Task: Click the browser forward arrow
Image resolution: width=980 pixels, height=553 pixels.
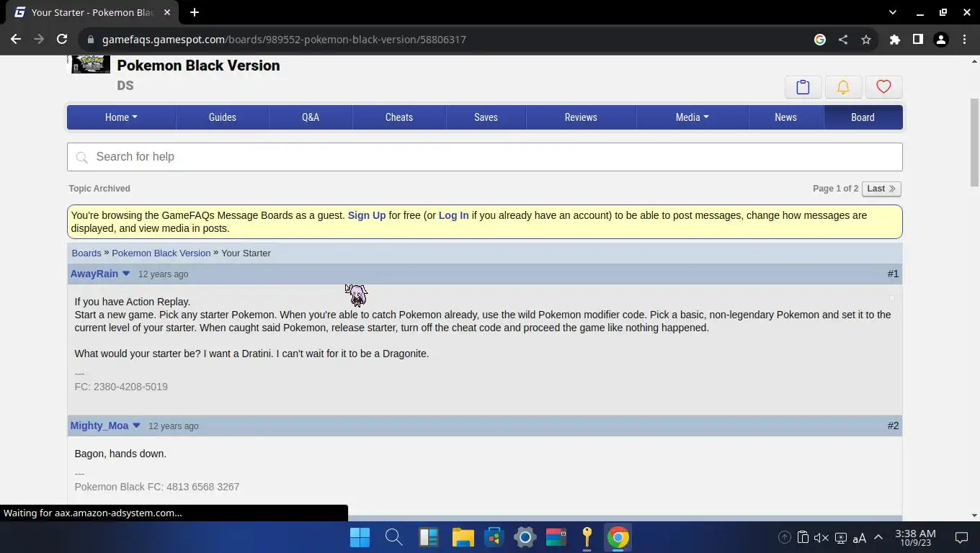Action: [39, 40]
